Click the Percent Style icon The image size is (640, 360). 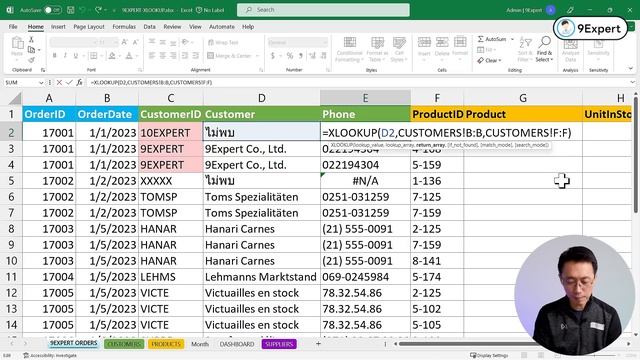pos(289,56)
